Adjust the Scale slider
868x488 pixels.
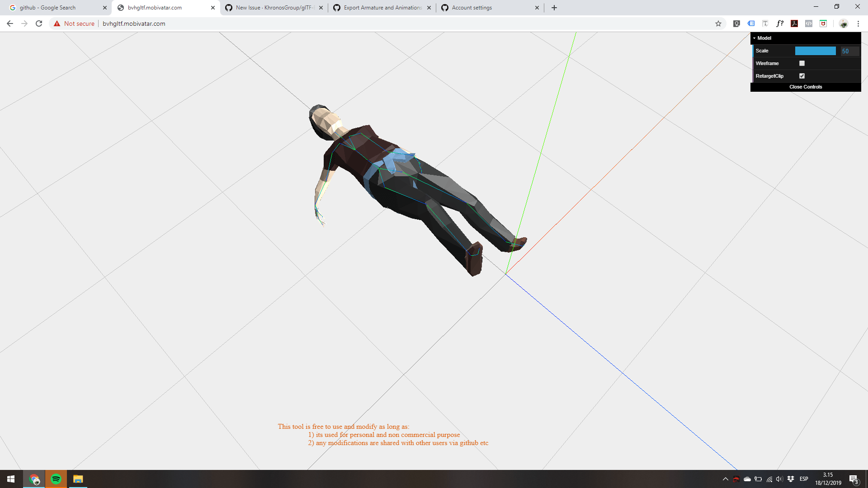pos(816,51)
